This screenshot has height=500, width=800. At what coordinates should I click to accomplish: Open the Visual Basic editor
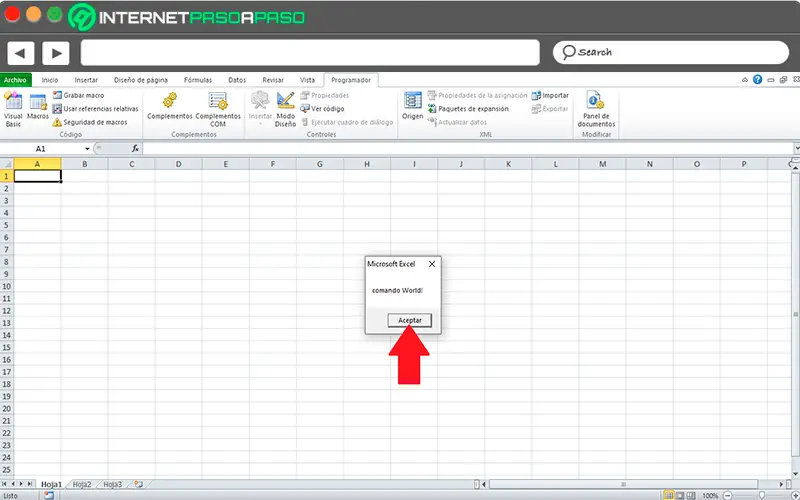click(13, 109)
